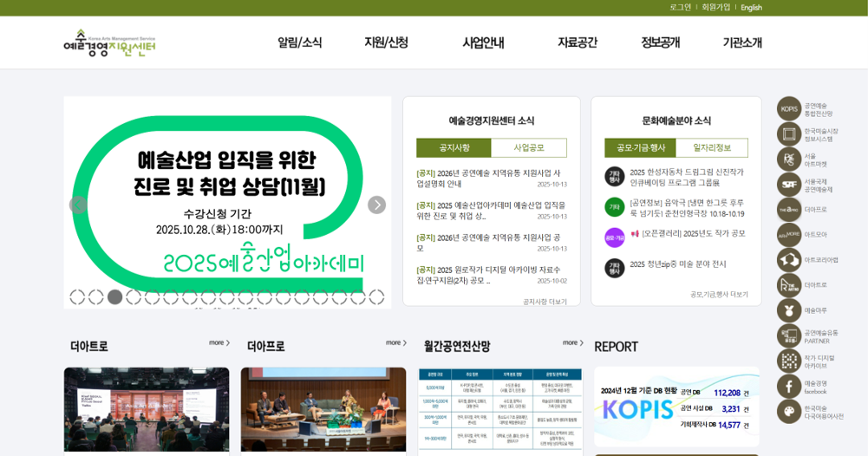Expand more items beside 더아트로 heading

(219, 343)
